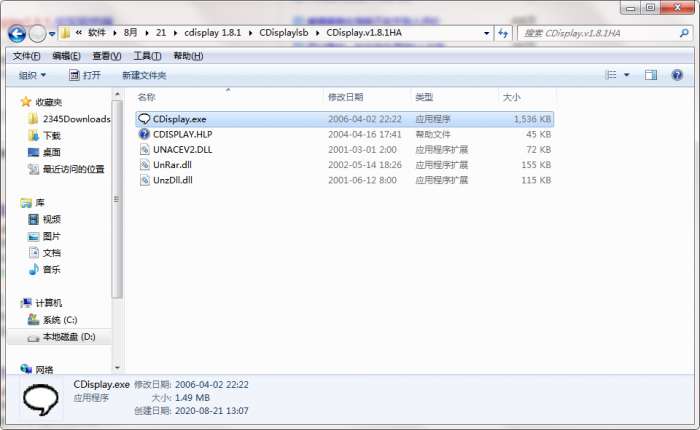700x430 pixels.
Task: Click the UNACEV2.DLL file icon
Action: coord(144,150)
